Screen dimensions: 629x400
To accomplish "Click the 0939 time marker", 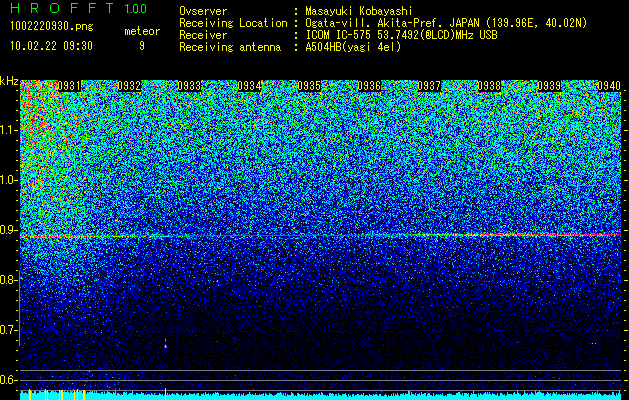I will point(549,86).
